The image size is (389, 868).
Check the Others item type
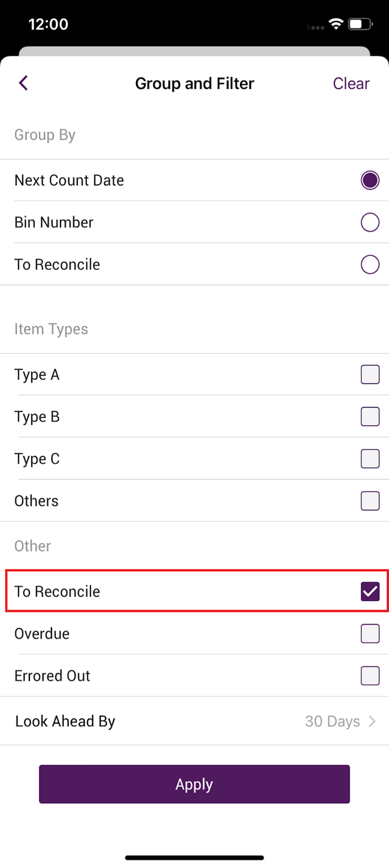click(x=370, y=501)
